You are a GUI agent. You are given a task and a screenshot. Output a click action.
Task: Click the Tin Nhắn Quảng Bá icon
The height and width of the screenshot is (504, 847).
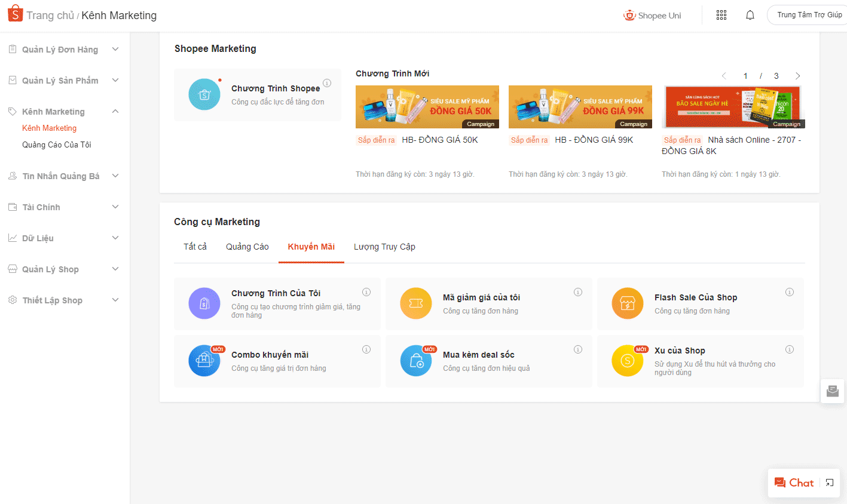pyautogui.click(x=13, y=176)
